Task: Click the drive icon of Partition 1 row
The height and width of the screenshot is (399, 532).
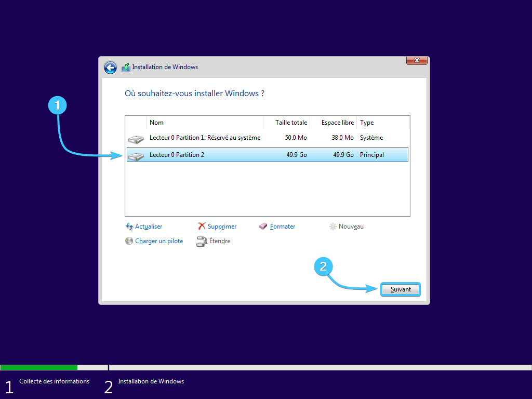Action: (x=136, y=139)
